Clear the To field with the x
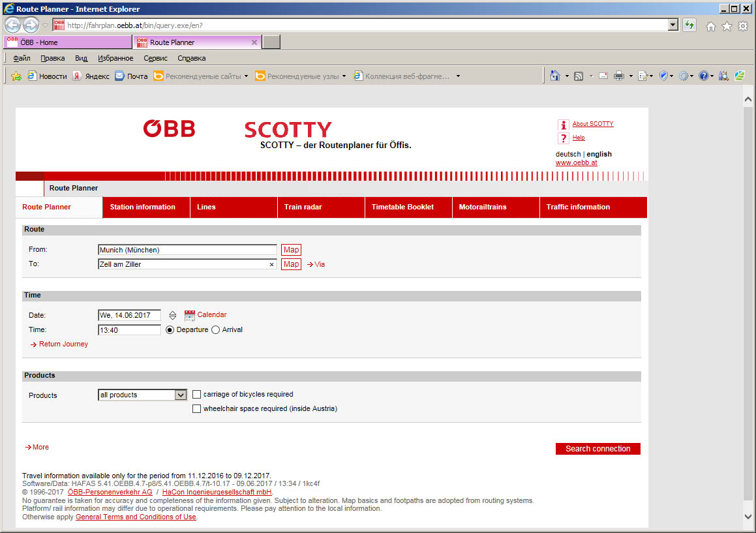 271,264
